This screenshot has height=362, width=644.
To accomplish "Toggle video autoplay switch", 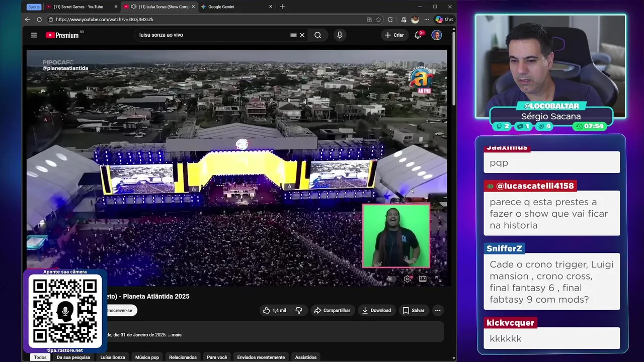I will tap(391, 279).
